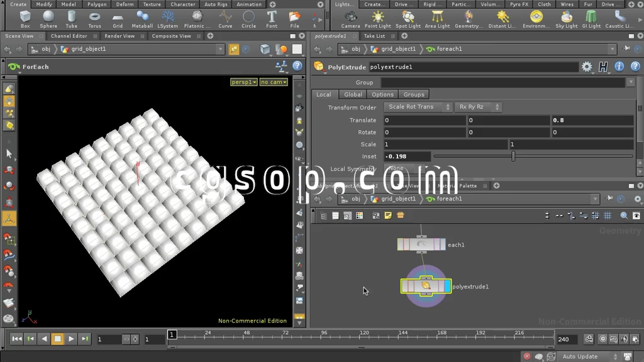Screen dimensions: 644x362
Task: Create a Sphere from the shelf
Action: 48,19
